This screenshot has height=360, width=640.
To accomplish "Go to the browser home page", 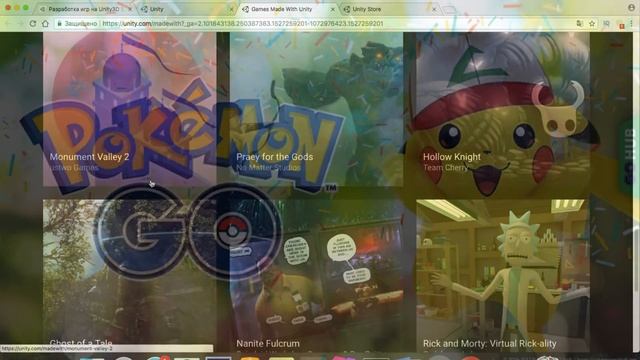I will point(45,24).
